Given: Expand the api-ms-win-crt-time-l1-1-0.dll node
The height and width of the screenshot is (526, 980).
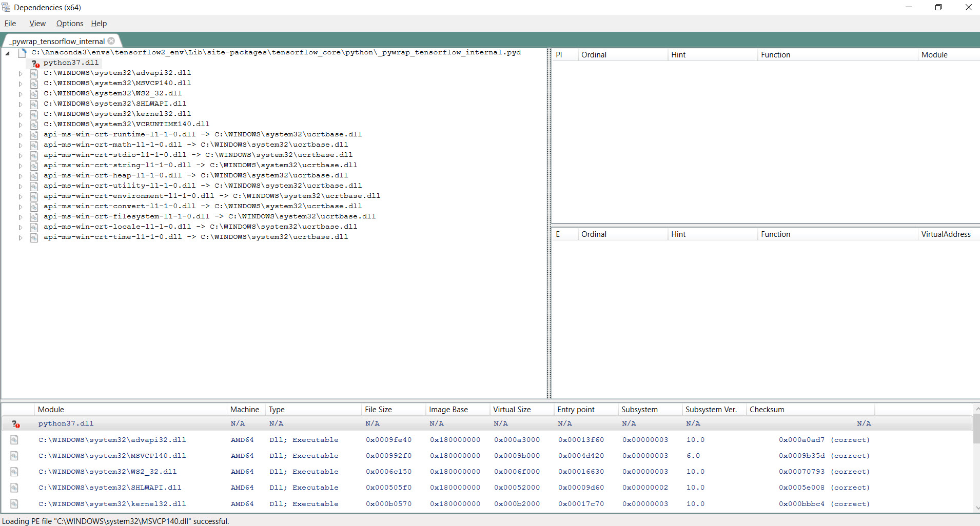Looking at the screenshot, I should click(20, 237).
